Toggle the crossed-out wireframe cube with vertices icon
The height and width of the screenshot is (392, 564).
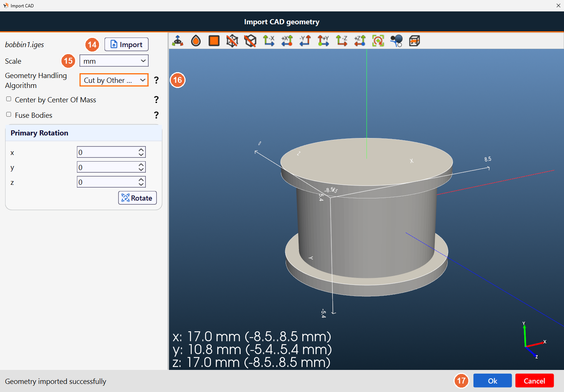[x=232, y=41]
